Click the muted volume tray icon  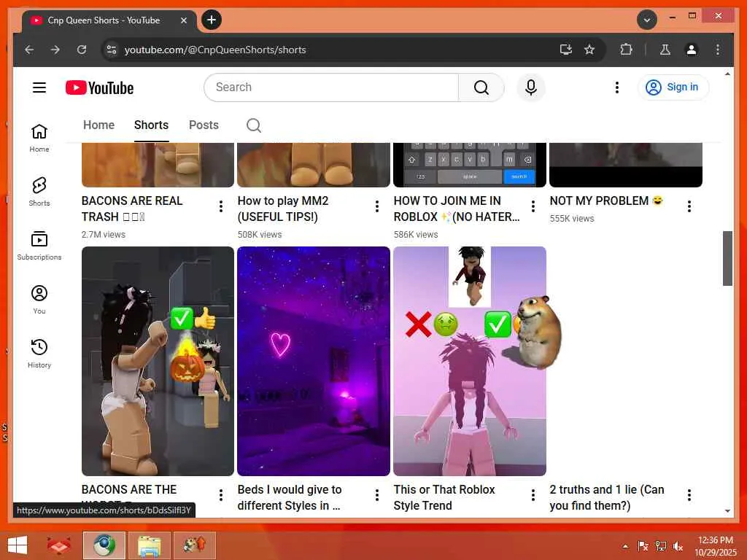[x=678, y=546]
